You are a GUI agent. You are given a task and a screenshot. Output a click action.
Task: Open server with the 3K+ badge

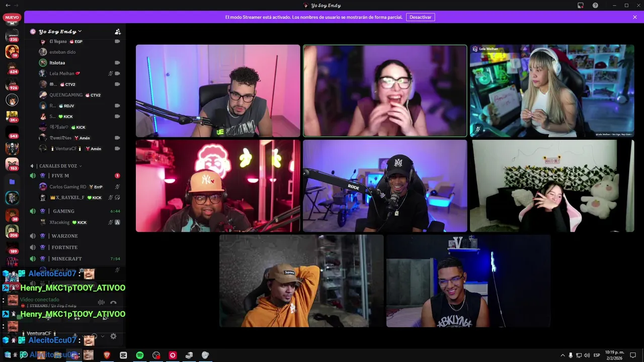pyautogui.click(x=12, y=116)
